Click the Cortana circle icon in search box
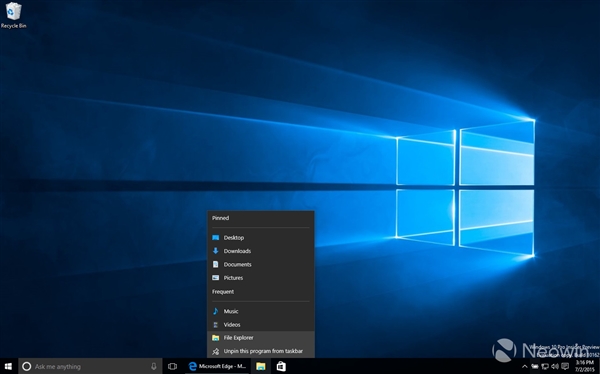The image size is (600, 374). tap(26, 366)
